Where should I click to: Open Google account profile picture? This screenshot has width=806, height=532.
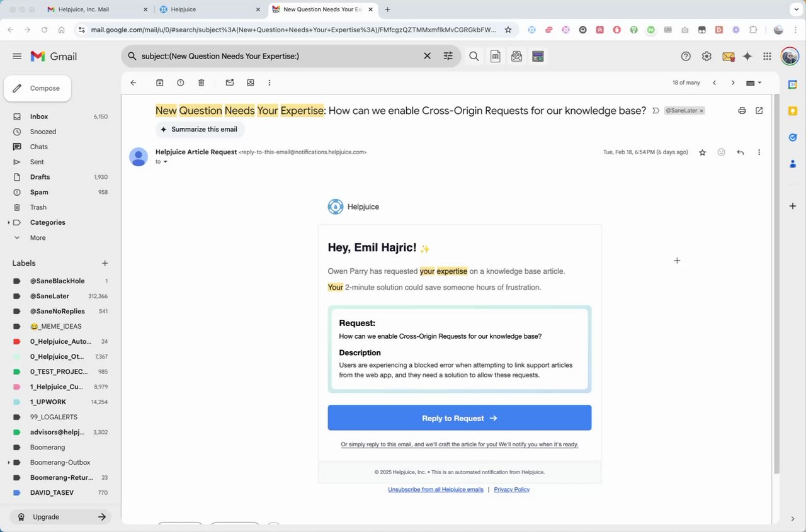tap(790, 56)
